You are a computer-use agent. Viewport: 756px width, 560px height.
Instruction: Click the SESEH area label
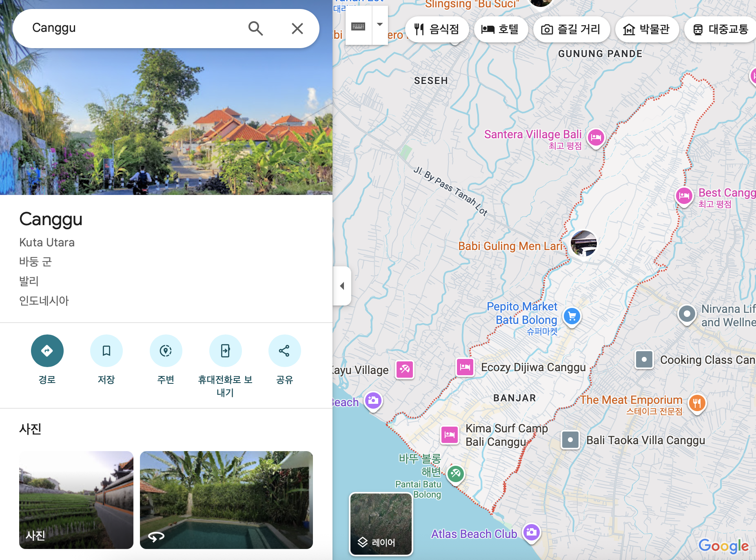(431, 81)
